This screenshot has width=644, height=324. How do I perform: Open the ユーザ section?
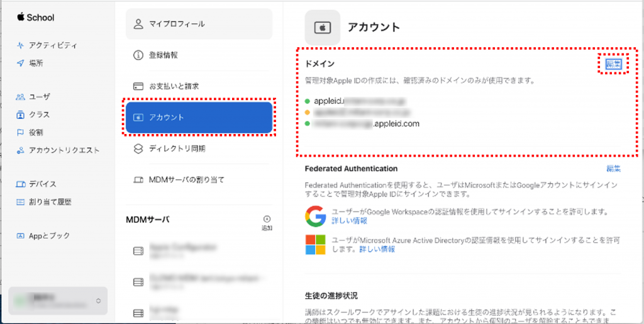[x=40, y=97]
